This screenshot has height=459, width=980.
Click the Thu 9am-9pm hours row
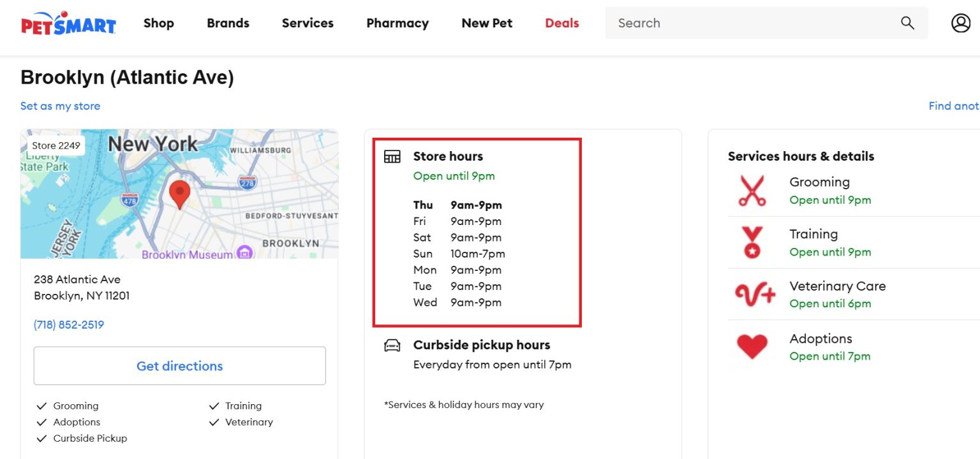457,205
